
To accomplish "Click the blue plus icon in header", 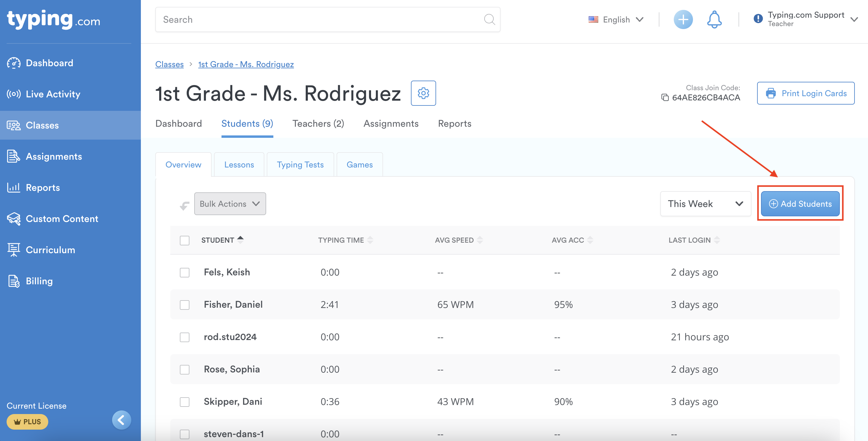I will [x=683, y=19].
